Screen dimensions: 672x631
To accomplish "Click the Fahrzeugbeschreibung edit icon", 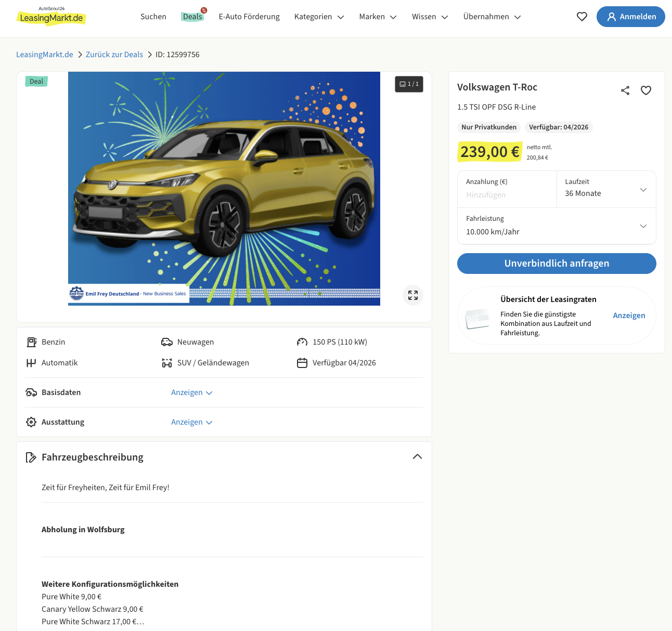I will pos(31,457).
